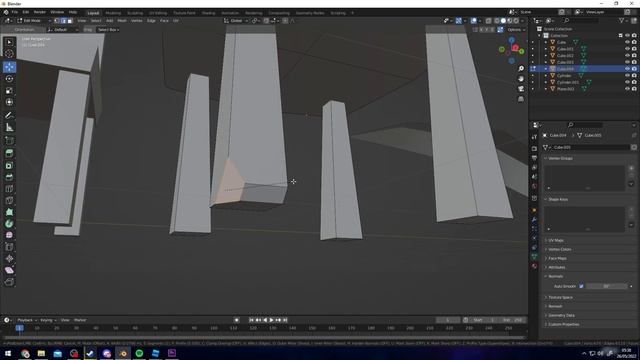Open the Playback menu in timeline
The width and height of the screenshot is (640, 360).
click(x=27, y=320)
